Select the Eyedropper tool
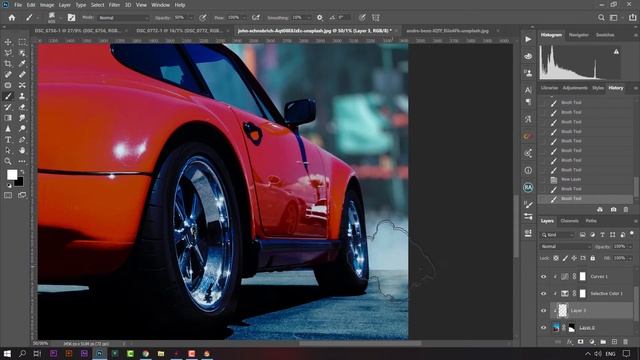640x360 pixels. click(22, 64)
